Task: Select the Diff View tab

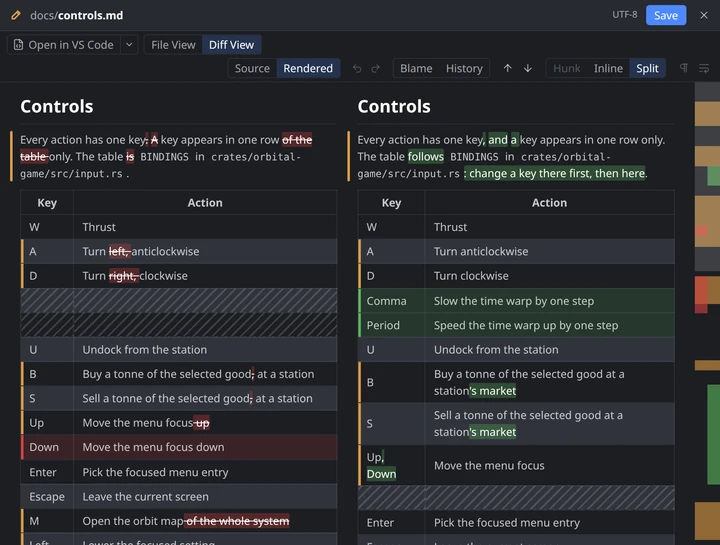Action: pyautogui.click(x=231, y=45)
